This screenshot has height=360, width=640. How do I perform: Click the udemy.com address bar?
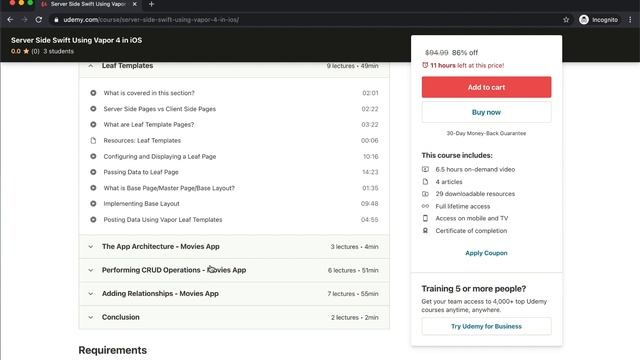306,20
